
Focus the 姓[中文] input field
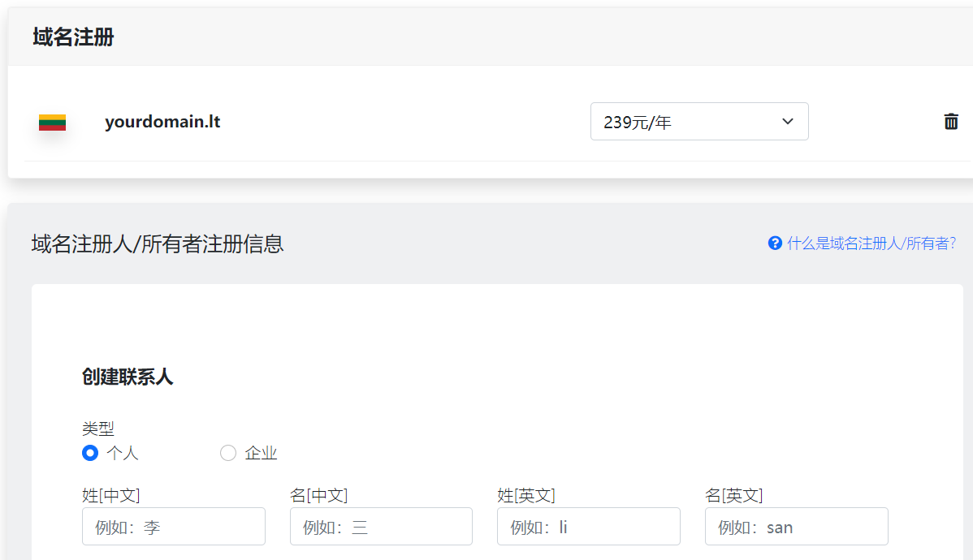(174, 527)
